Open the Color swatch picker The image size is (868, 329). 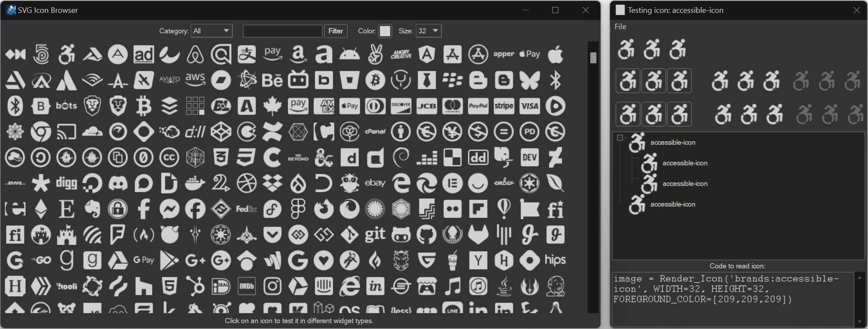click(385, 31)
